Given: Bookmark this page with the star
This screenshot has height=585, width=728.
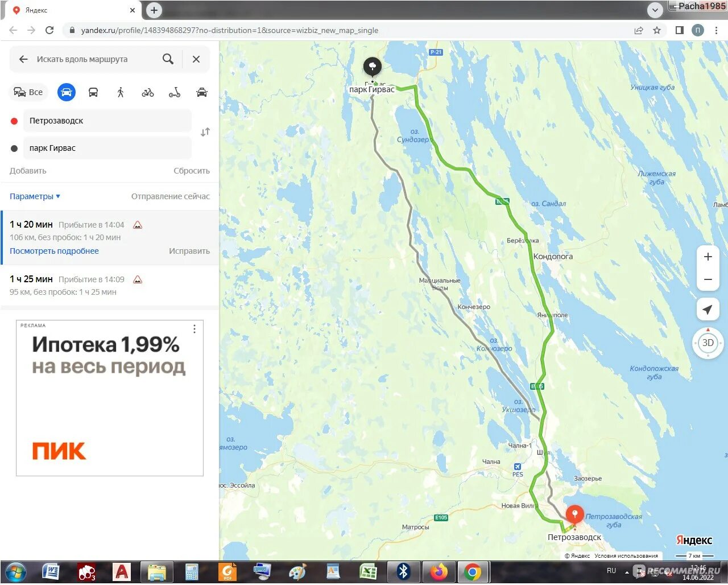Looking at the screenshot, I should (x=657, y=30).
